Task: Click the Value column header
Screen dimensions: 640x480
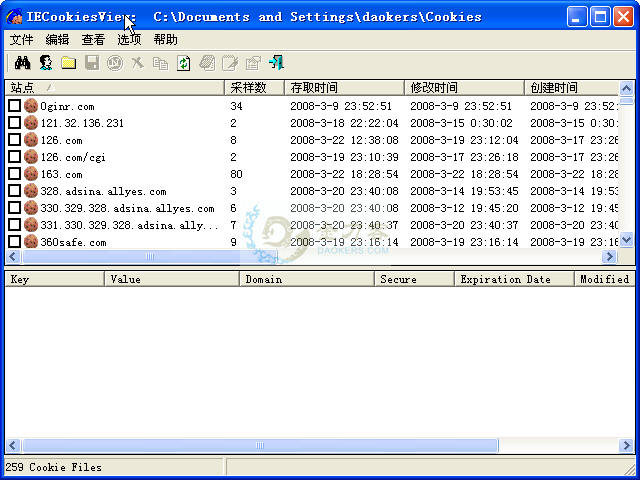Action: pos(172,279)
